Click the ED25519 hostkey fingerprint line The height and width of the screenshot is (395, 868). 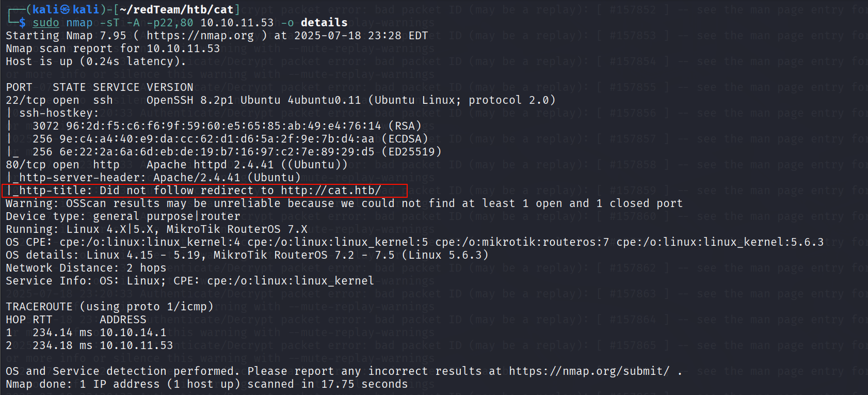(x=237, y=152)
